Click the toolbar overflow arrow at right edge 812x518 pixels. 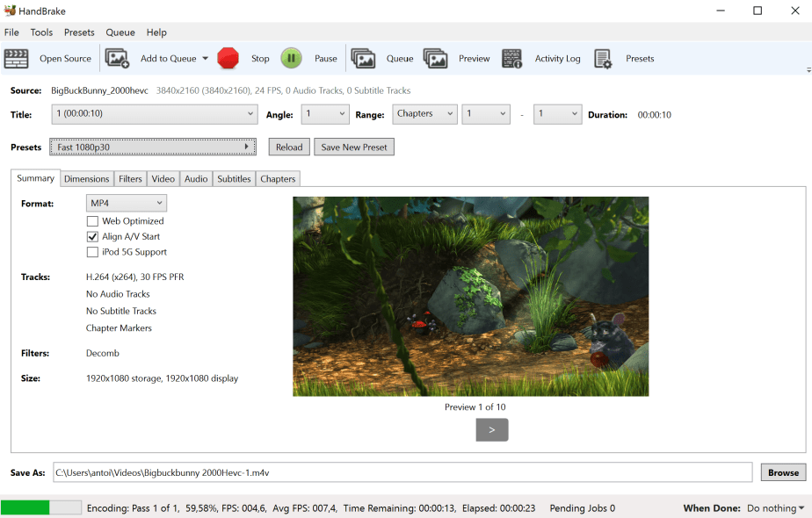808,70
